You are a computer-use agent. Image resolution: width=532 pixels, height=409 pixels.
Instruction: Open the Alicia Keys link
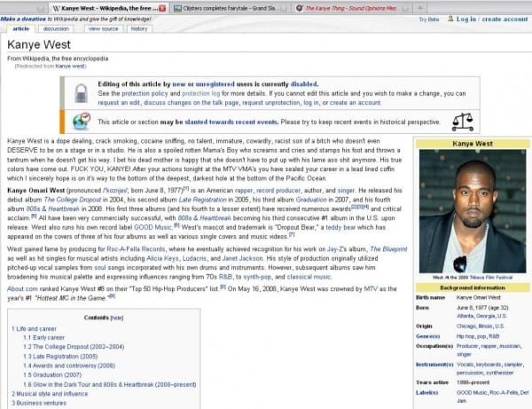(x=162, y=258)
